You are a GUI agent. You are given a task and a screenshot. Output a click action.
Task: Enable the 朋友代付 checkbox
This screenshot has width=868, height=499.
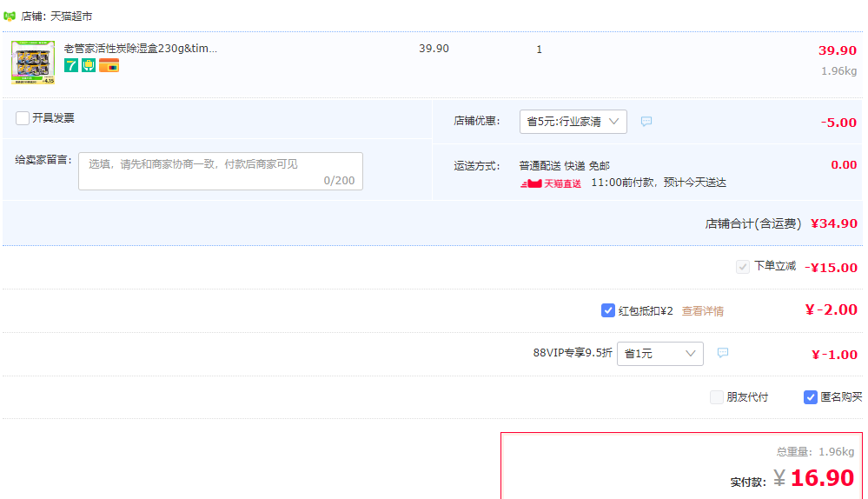[x=716, y=397]
